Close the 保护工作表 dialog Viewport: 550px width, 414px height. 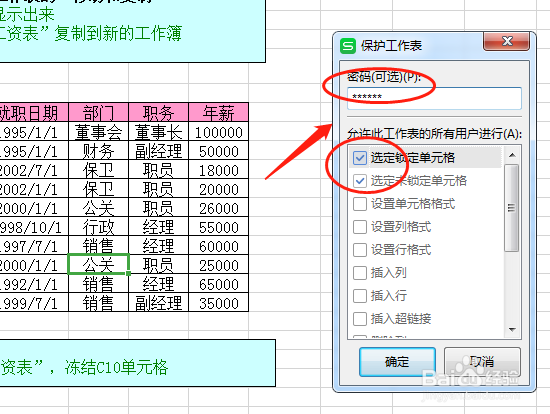(506, 41)
